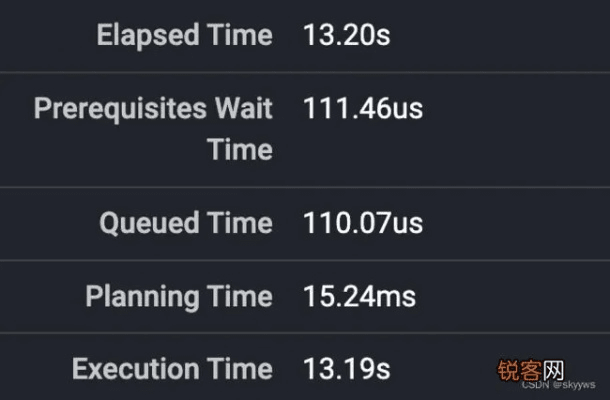Select the 15.24ms planning value

pyautogui.click(x=359, y=296)
